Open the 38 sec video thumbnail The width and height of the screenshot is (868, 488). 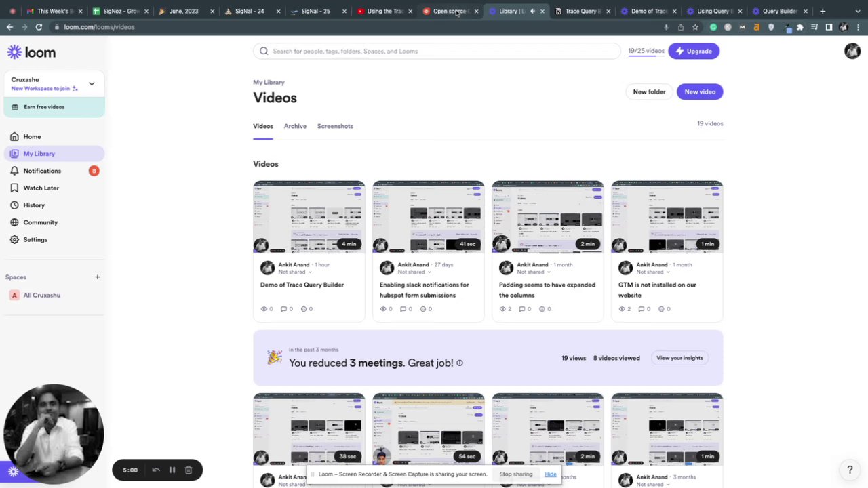coord(309,430)
